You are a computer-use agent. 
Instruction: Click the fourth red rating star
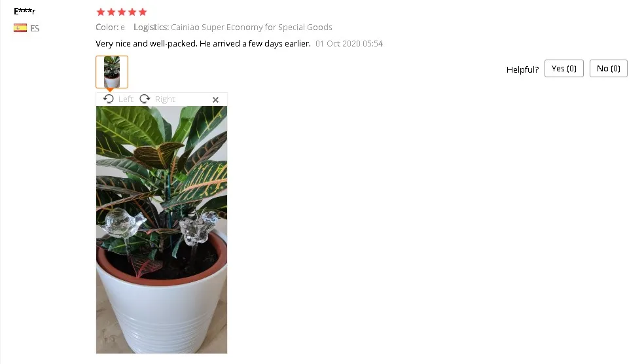132,12
